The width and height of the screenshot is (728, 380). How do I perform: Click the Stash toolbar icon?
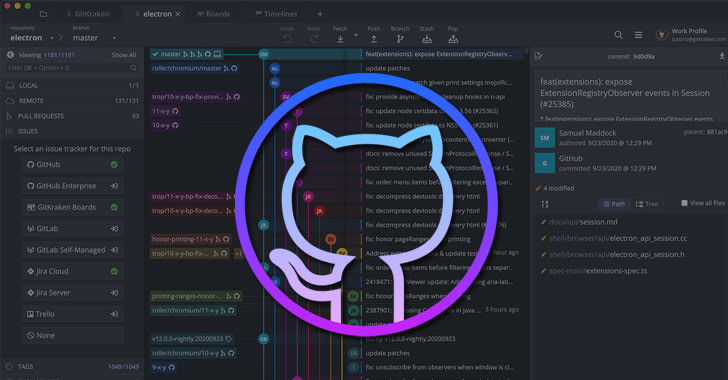pos(427,39)
